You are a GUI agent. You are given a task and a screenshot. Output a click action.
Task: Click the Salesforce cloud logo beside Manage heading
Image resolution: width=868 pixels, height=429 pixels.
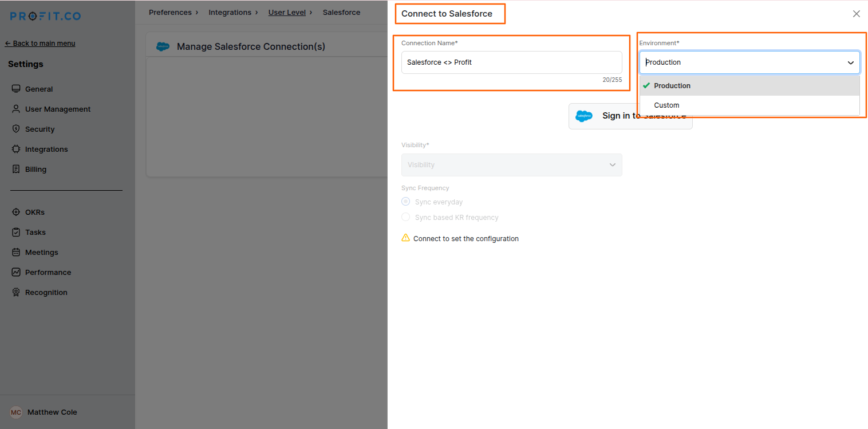click(x=163, y=46)
